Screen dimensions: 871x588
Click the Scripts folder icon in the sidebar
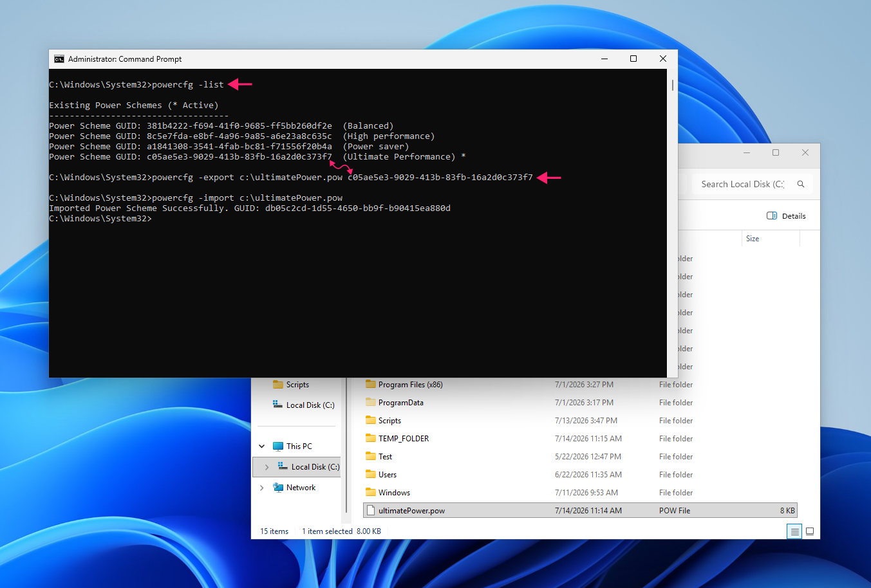(278, 385)
